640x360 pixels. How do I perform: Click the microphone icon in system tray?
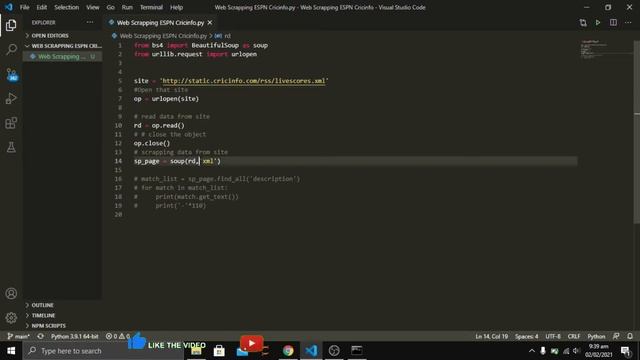point(543,351)
